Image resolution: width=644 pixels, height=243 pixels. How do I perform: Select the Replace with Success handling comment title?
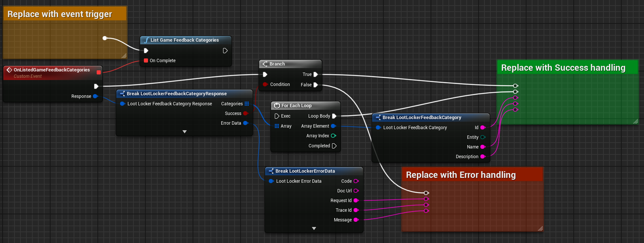563,68
